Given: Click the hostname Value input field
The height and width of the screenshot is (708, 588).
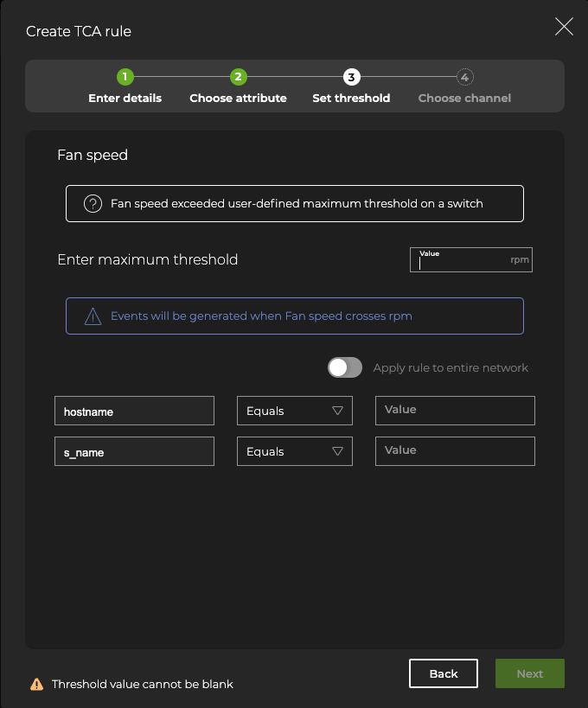Looking at the screenshot, I should (455, 411).
